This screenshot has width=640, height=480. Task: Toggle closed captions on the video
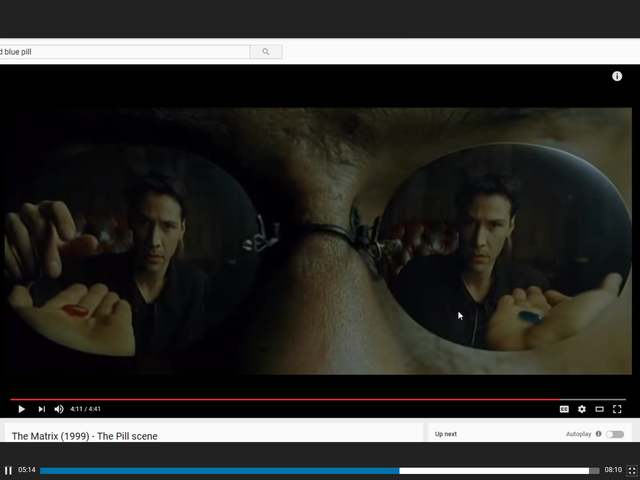pos(564,409)
